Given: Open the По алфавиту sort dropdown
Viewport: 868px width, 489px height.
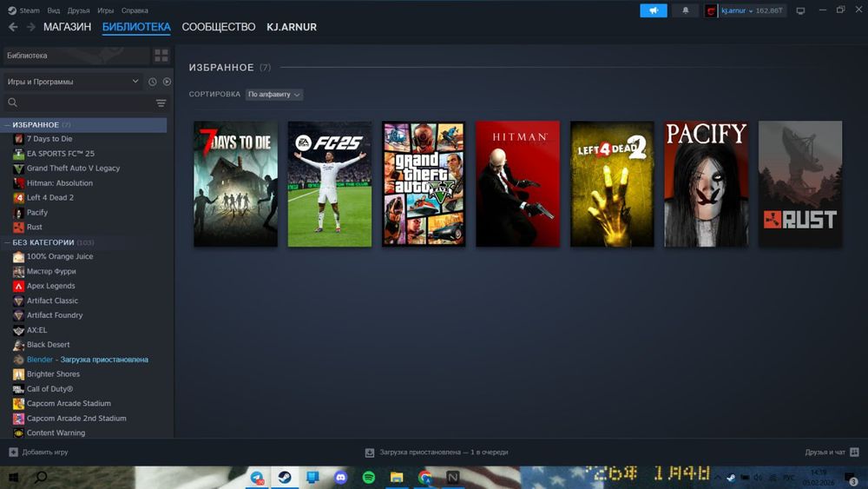Looking at the screenshot, I should click(x=274, y=95).
